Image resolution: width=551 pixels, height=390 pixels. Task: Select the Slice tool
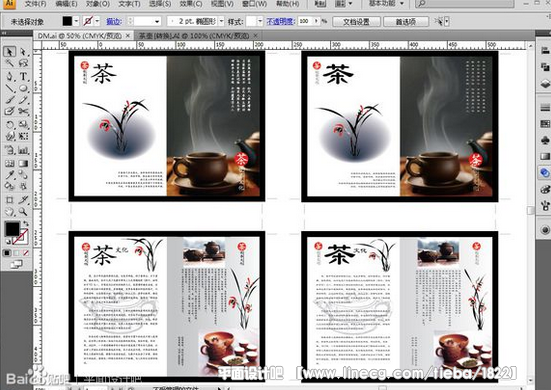23,200
